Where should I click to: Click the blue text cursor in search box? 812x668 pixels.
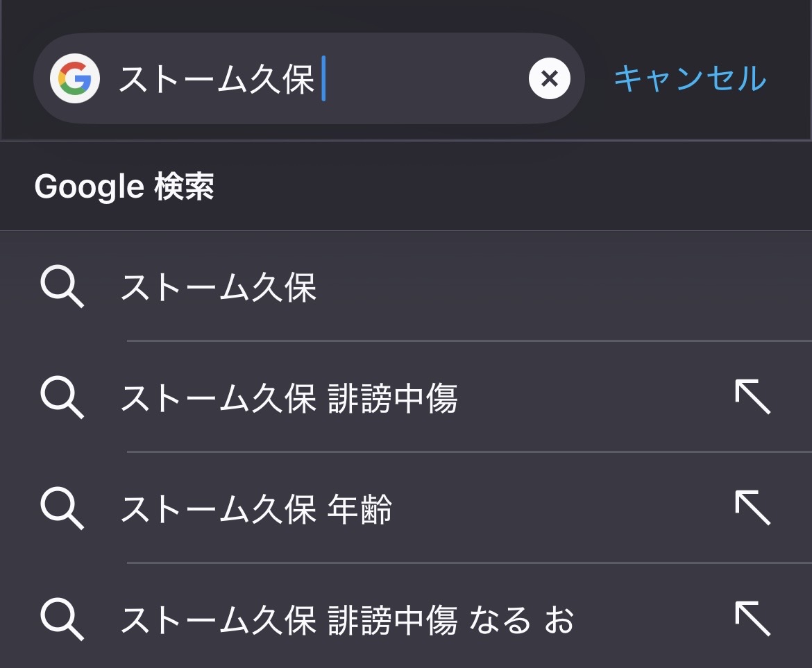click(323, 80)
